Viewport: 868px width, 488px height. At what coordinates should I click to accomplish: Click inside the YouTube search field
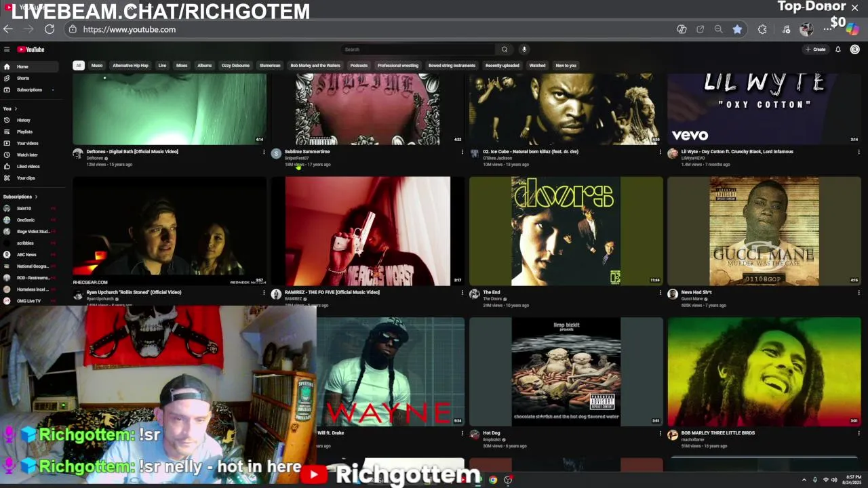(x=418, y=49)
